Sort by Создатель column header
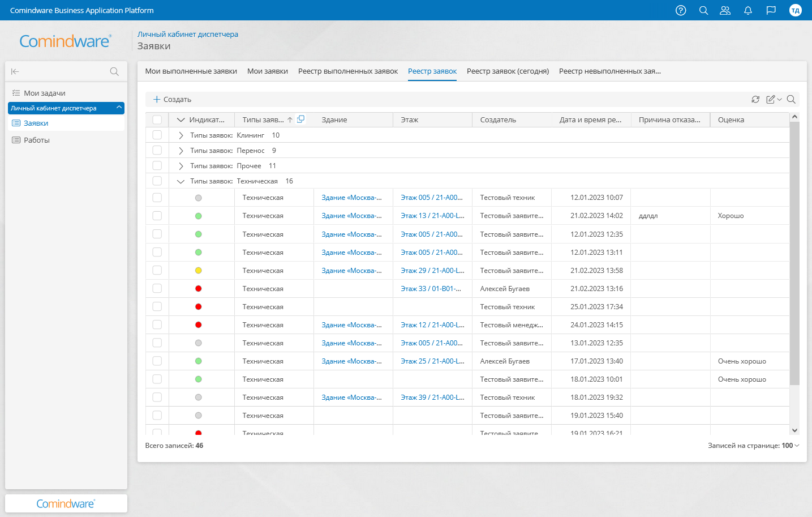Screen dimensions: 812x517 click(x=498, y=120)
